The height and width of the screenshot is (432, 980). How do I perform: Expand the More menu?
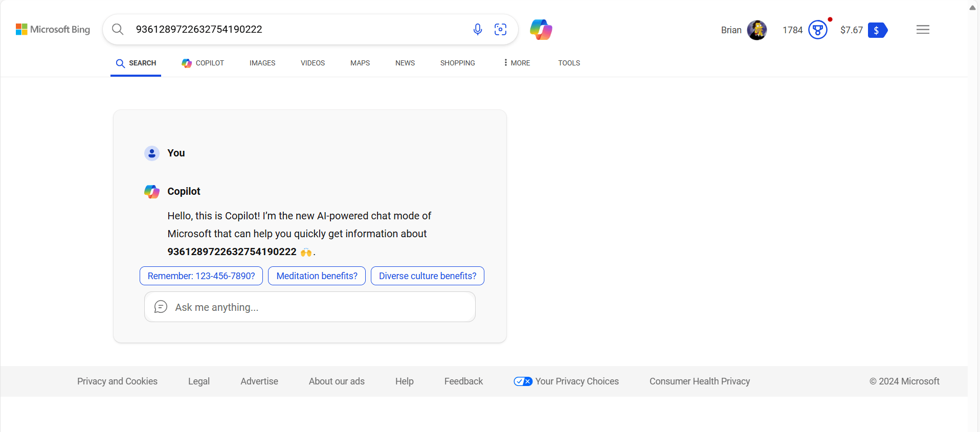[x=517, y=63]
